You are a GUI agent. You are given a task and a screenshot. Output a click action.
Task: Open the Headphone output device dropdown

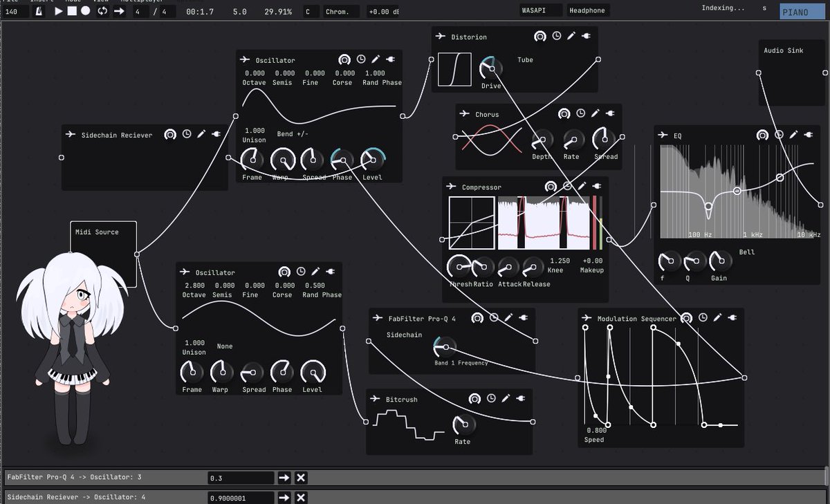588,10
